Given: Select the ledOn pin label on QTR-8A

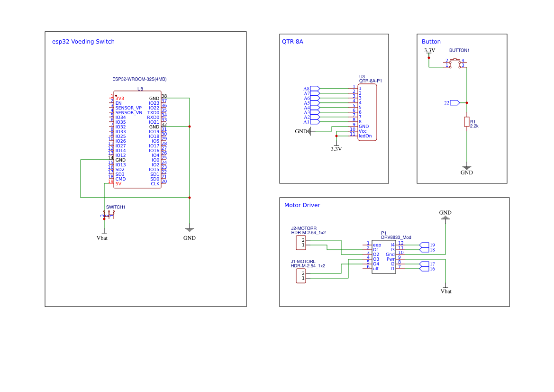Looking at the screenshot, I should (365, 136).
